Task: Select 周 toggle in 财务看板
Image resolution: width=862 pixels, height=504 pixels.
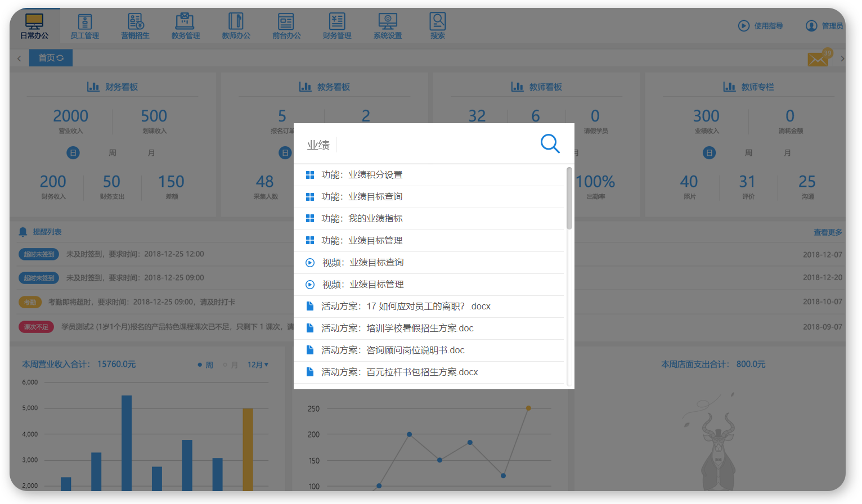Action: 112,153
